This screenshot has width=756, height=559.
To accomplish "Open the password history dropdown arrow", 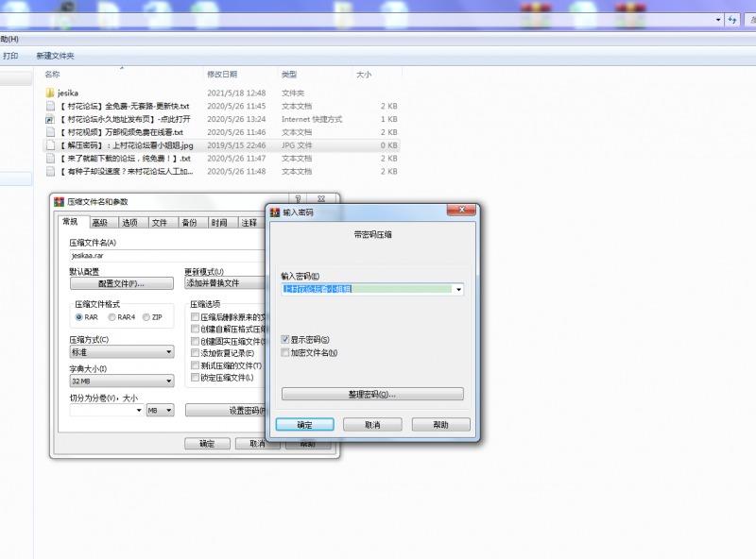I will [x=457, y=290].
